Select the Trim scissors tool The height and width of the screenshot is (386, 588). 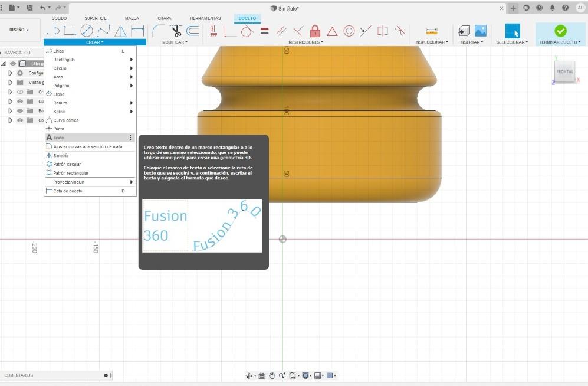click(x=176, y=31)
